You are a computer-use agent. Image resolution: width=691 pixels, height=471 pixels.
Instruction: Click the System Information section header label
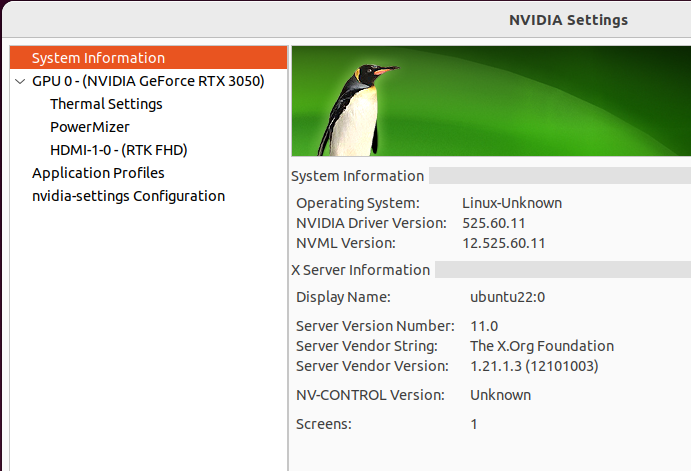pos(357,176)
